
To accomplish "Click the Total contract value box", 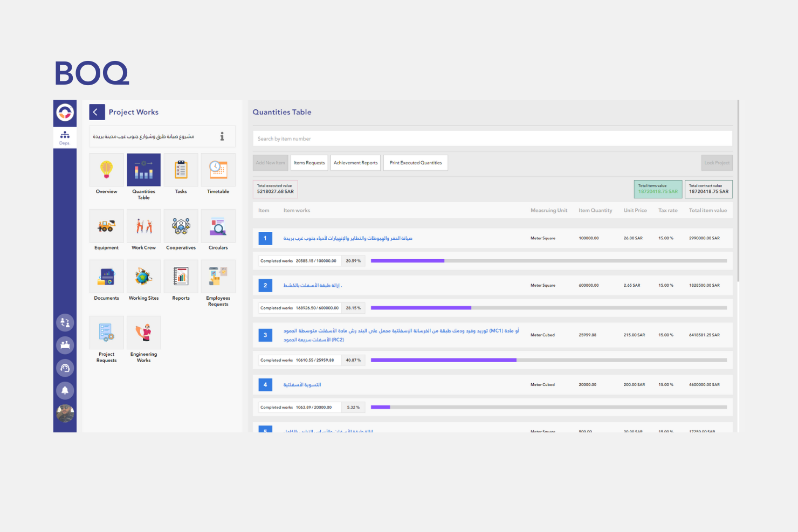I will (x=708, y=189).
